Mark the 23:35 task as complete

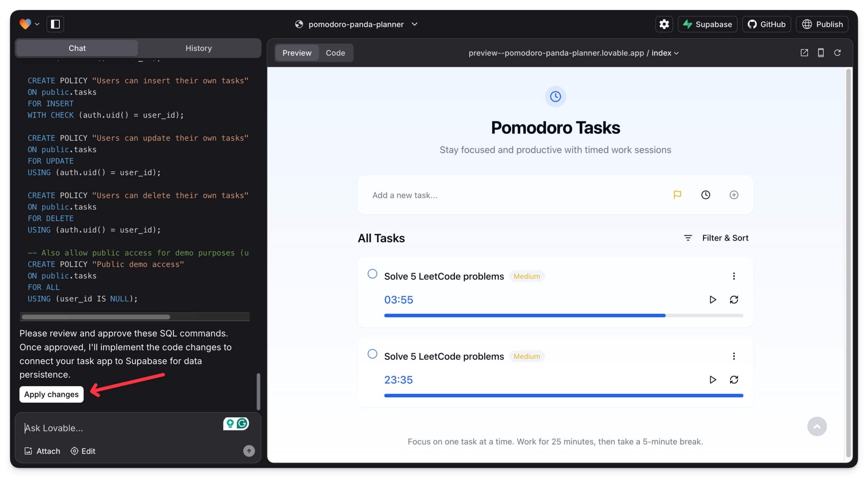(x=372, y=354)
